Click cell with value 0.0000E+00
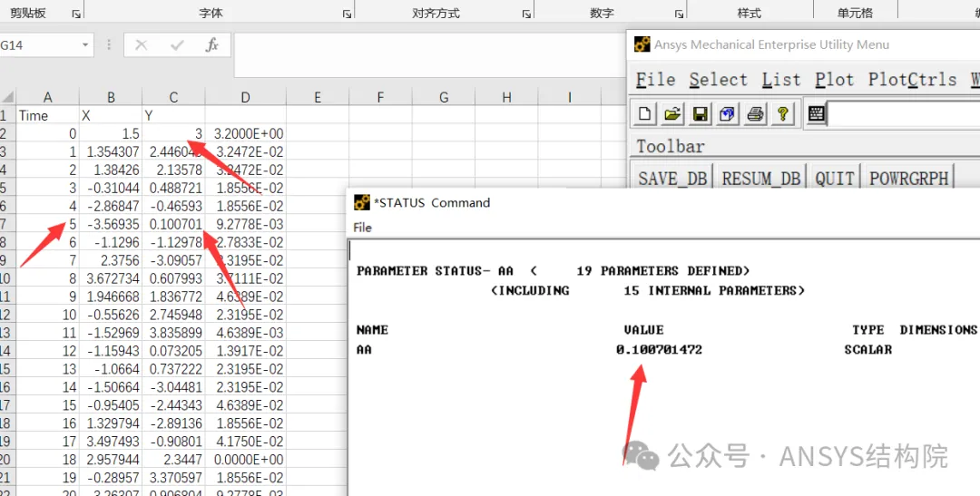Screen dimensions: 980x496 [x=246, y=460]
